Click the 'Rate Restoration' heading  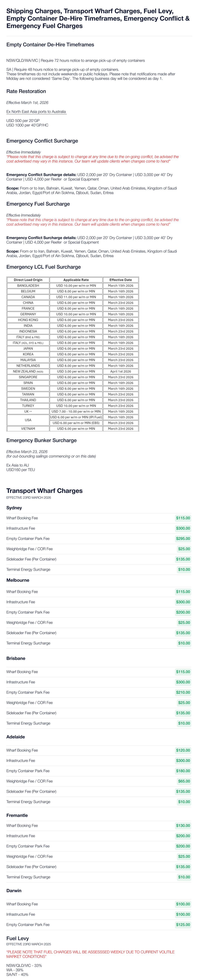(x=26, y=91)
